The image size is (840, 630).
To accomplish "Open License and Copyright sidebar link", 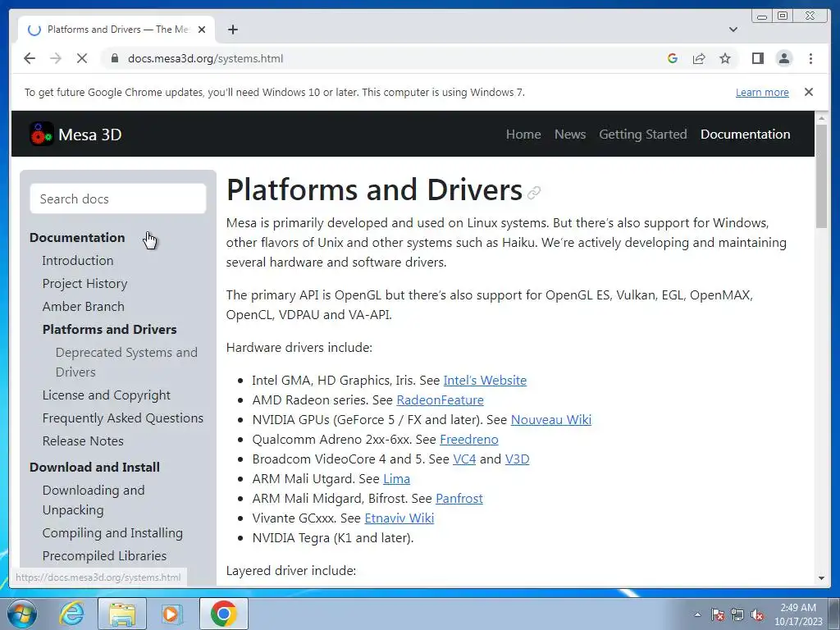I will 106,395.
